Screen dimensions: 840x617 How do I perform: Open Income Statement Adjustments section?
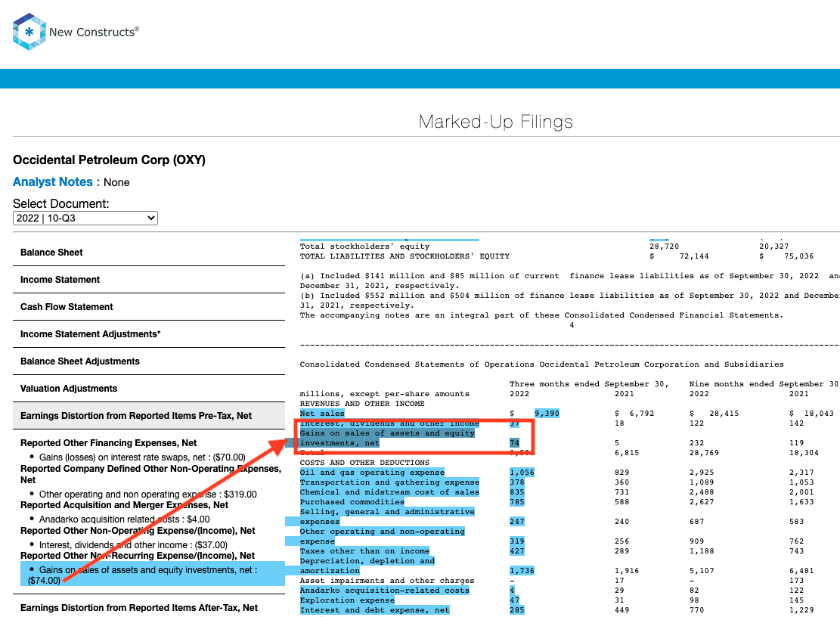point(149,334)
